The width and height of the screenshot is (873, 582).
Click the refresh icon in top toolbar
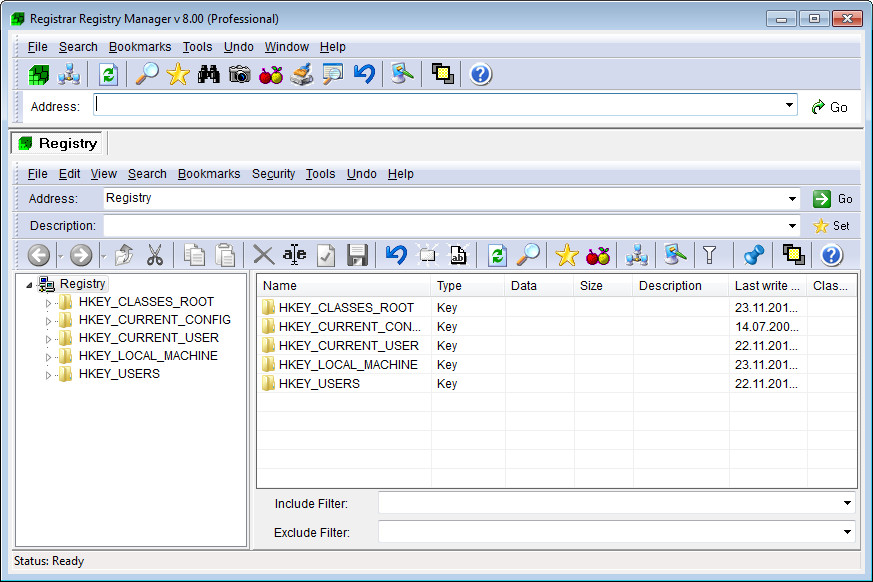(x=109, y=74)
